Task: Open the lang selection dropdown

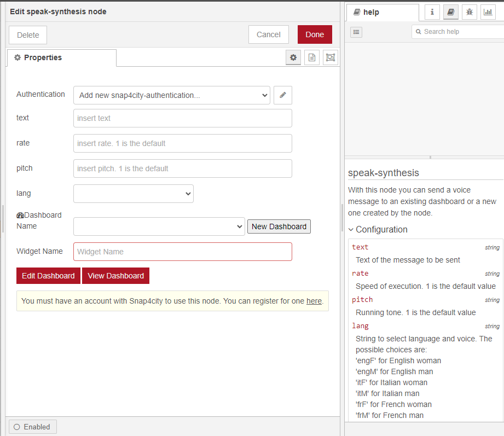Action: click(x=134, y=194)
